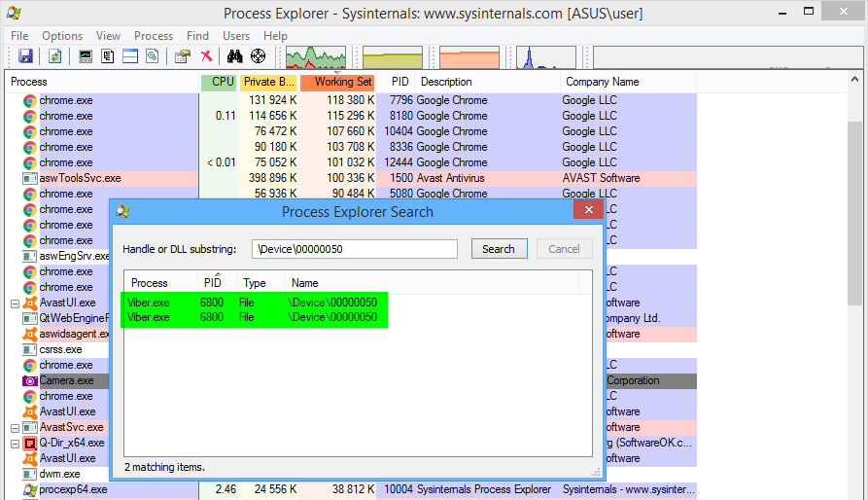Sort by Working Set column header
Screen dimensions: 868x500
337,82
